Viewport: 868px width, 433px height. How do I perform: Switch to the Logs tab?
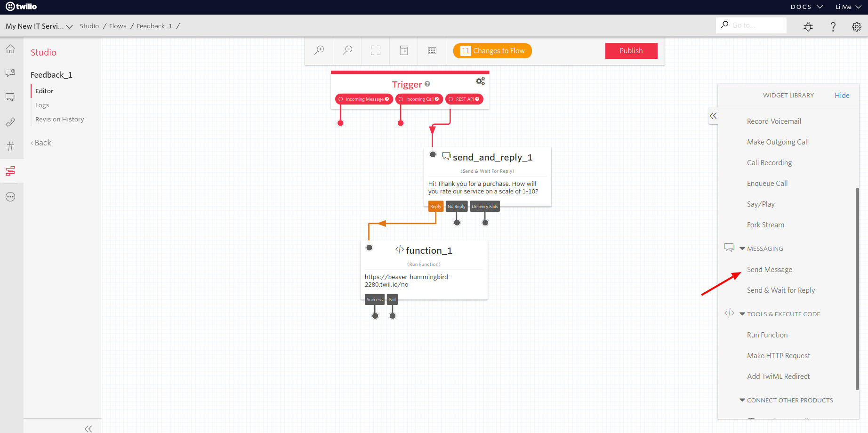42,104
